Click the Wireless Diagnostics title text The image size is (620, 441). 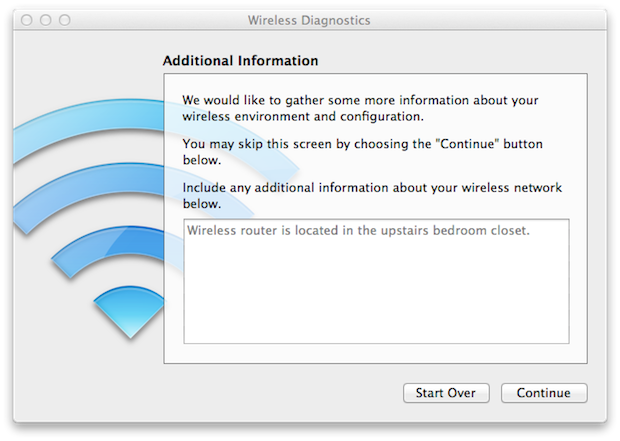click(309, 19)
